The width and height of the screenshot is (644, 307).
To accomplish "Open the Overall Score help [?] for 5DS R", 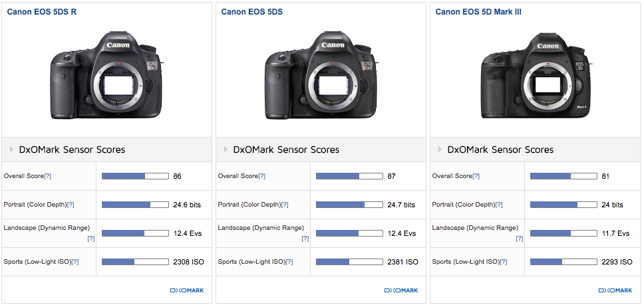I will [48, 177].
